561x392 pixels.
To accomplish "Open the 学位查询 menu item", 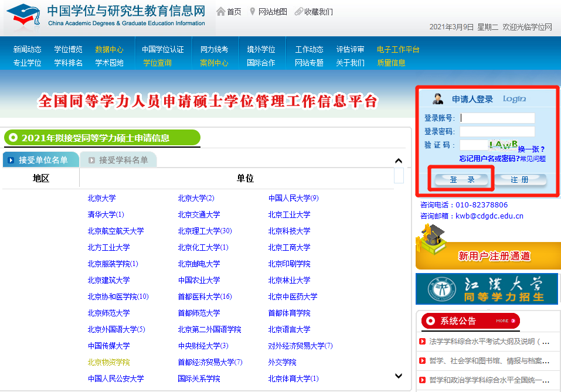I will 158,63.
